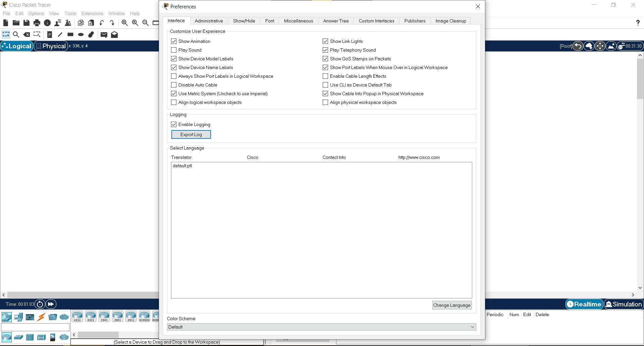This screenshot has width=644, height=346.
Task: Choose the Inspect magnifier tool
Action: coord(16,35)
